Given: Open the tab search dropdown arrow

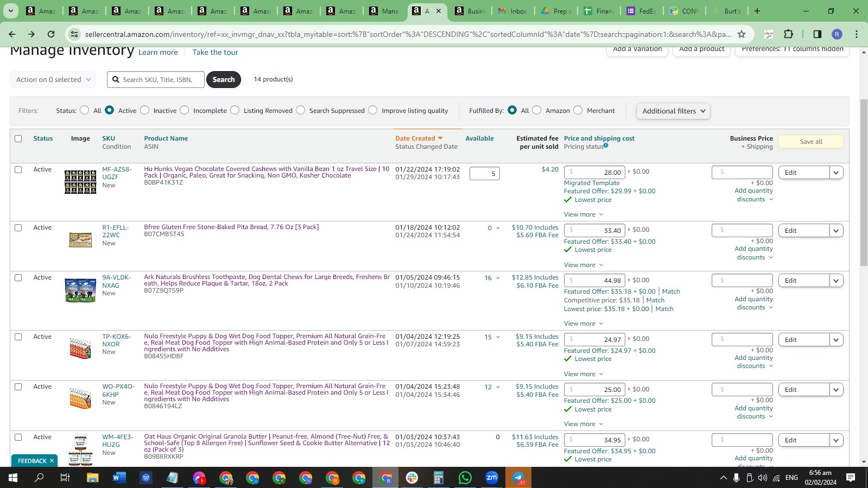Looking at the screenshot, I should (11, 11).
